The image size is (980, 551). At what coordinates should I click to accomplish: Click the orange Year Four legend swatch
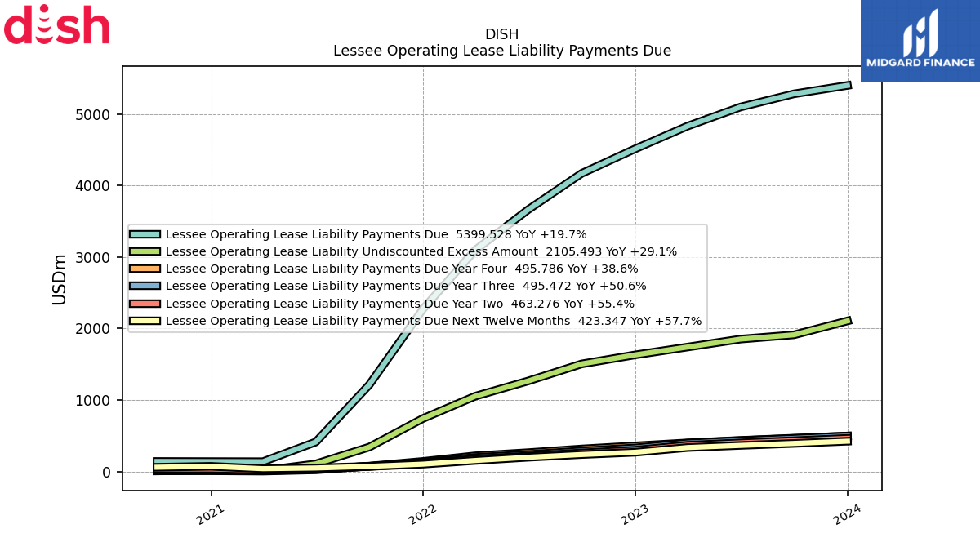click(x=145, y=269)
